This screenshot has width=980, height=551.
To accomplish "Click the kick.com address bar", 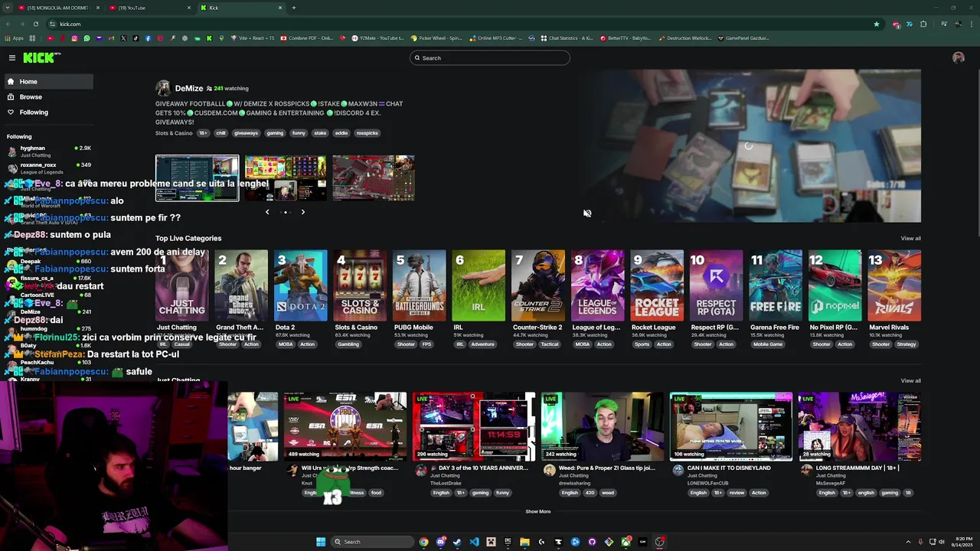I will click(459, 24).
